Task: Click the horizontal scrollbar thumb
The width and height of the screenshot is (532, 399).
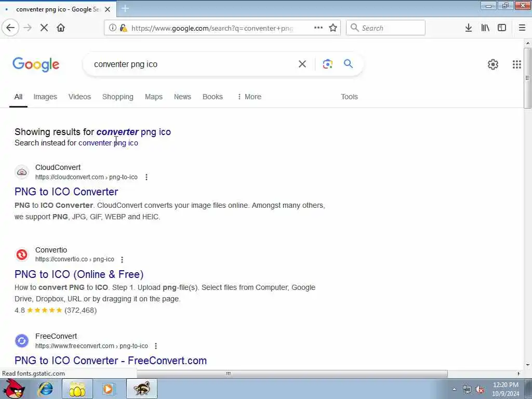Action: [292, 374]
